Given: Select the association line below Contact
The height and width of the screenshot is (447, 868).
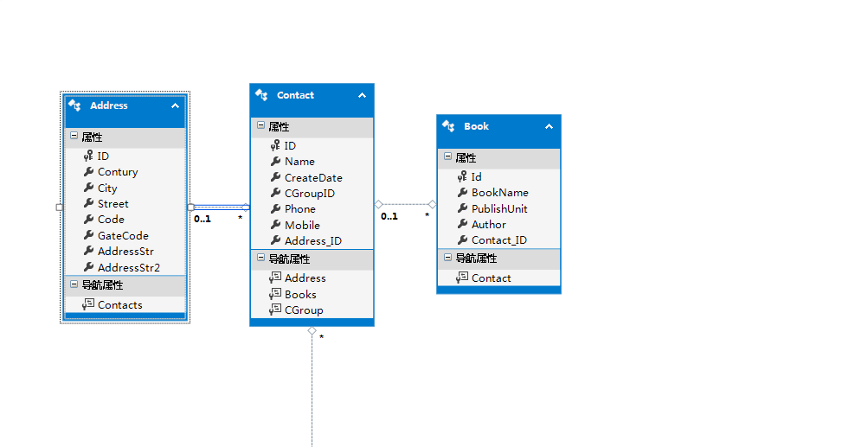Looking at the screenshot, I should (312, 387).
